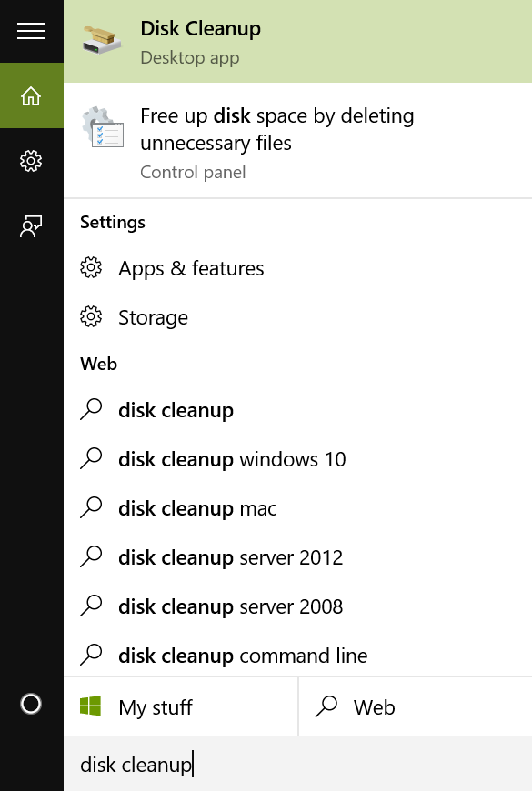Search web for disk cleanup
The image size is (532, 791).
(x=297, y=410)
